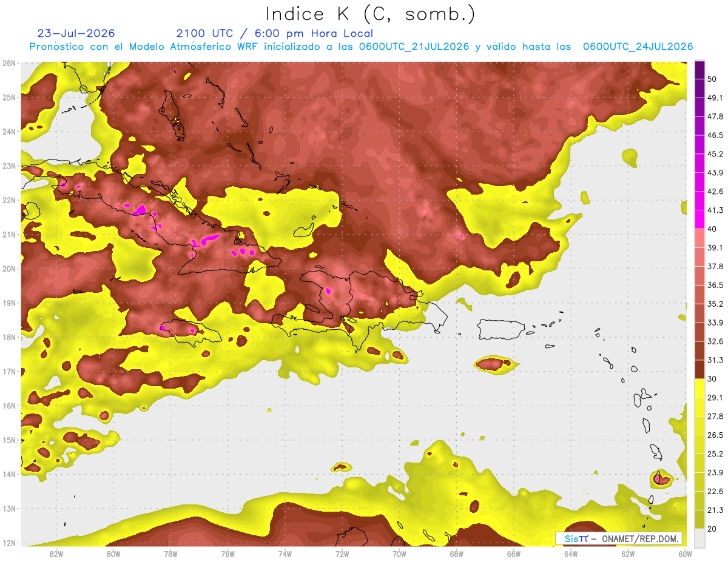Click the color scale value "31.3"
This screenshot has height=562, width=728.
(x=715, y=360)
